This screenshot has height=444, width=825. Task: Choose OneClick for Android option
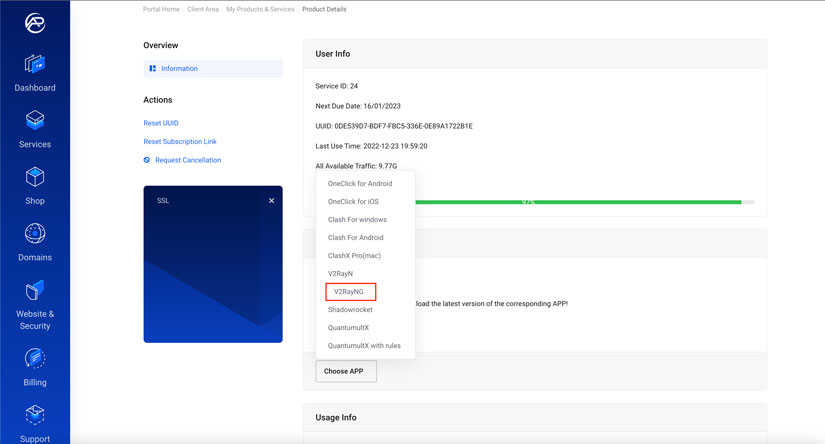point(360,184)
